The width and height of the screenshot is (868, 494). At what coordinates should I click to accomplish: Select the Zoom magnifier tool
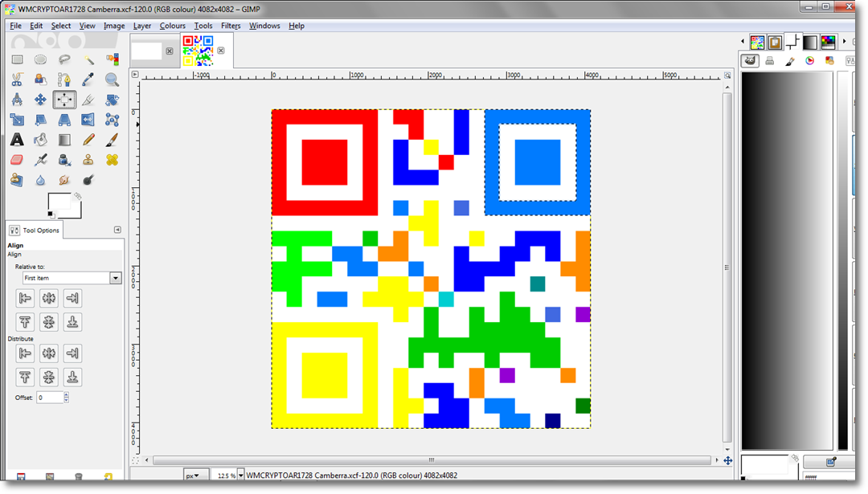point(112,80)
